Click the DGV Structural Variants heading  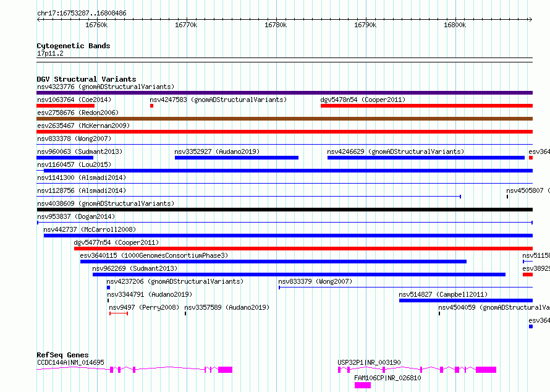point(87,79)
